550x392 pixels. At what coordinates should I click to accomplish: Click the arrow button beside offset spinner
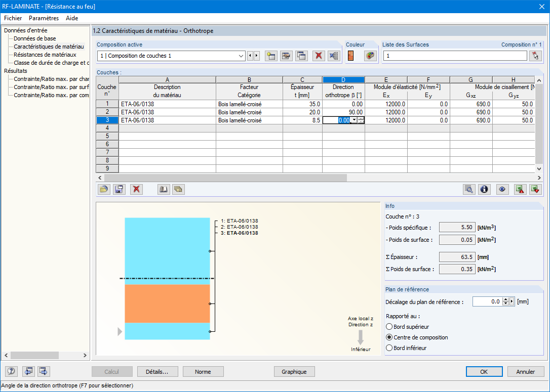tap(512, 301)
